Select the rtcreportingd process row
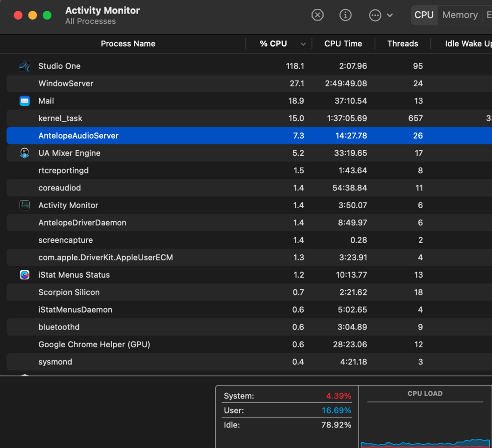 pos(249,170)
